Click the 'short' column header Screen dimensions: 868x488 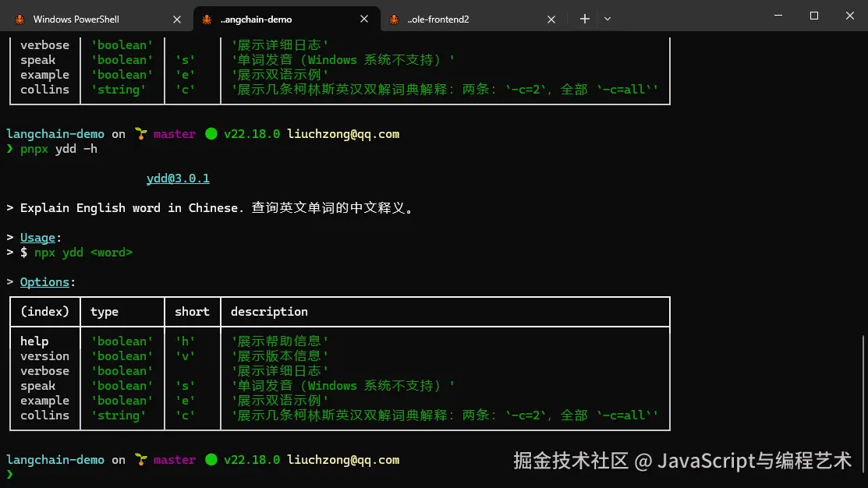tap(192, 312)
